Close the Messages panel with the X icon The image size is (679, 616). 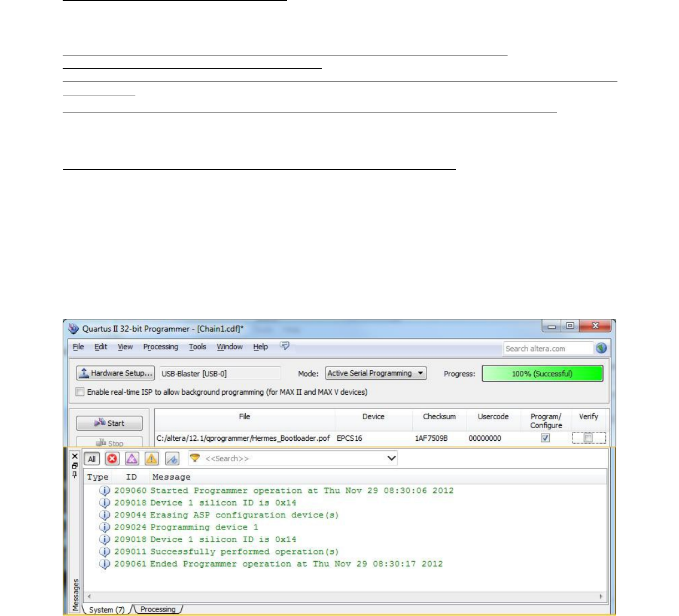coord(75,456)
